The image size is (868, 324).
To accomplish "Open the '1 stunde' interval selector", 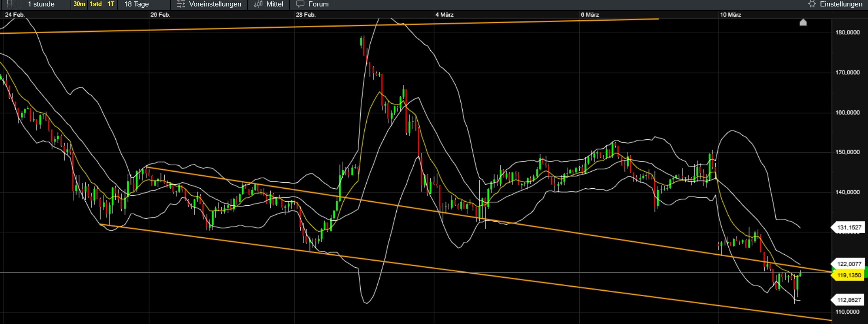I will click(41, 4).
